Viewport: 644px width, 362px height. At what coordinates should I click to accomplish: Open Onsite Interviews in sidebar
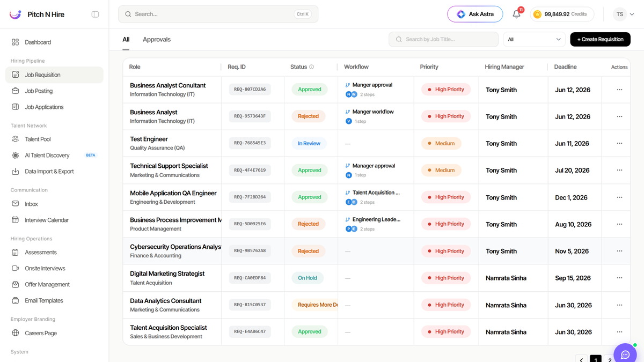pyautogui.click(x=54, y=268)
